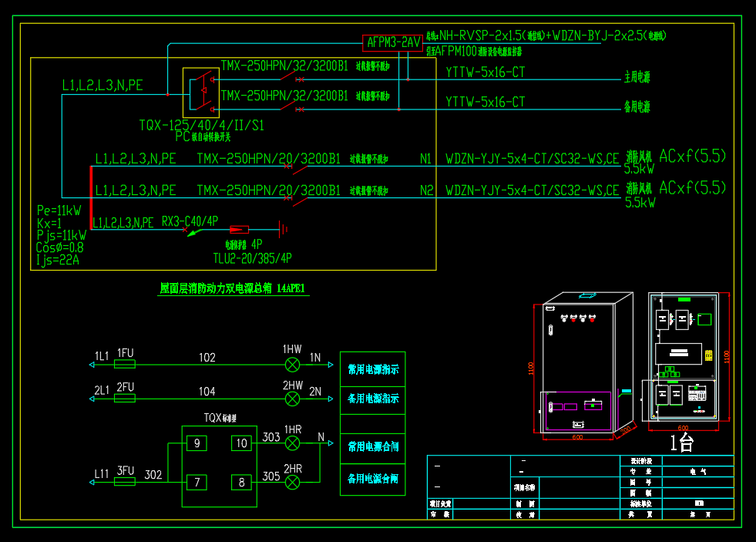Screen dimensions: 756x542
Task: Select the Ijs=22A text
Action: [57, 261]
